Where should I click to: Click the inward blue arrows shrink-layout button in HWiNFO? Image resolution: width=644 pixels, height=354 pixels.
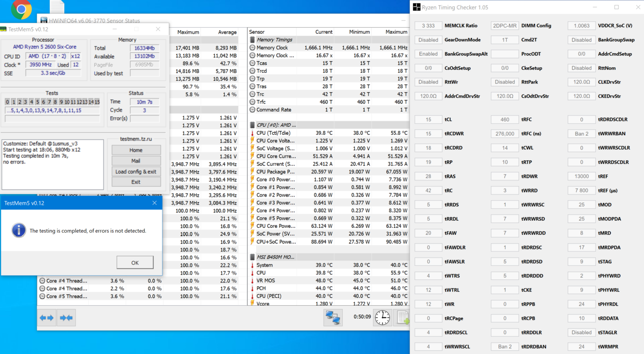(66, 318)
